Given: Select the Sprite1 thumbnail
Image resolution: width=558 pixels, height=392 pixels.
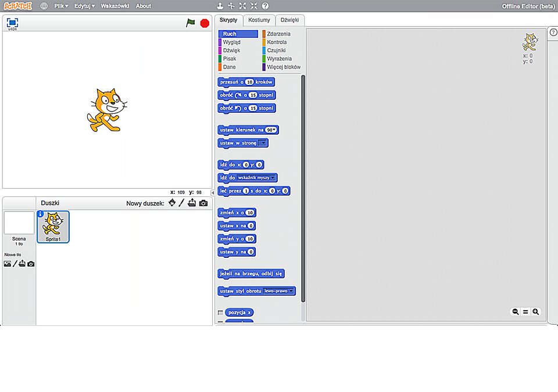Looking at the screenshot, I should (53, 227).
